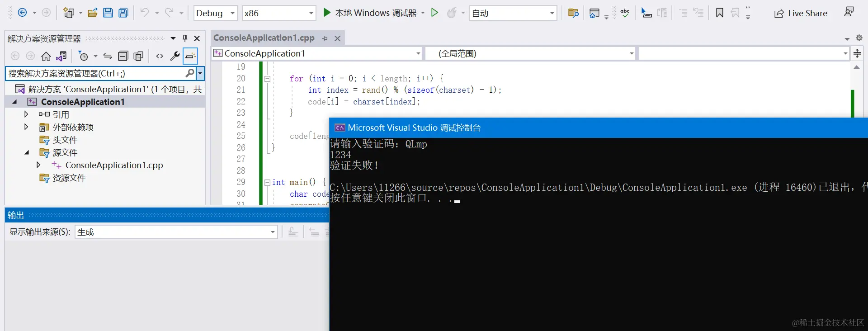This screenshot has width=868, height=331.
Task: Click the pending changes filter clock icon
Action: (x=84, y=56)
